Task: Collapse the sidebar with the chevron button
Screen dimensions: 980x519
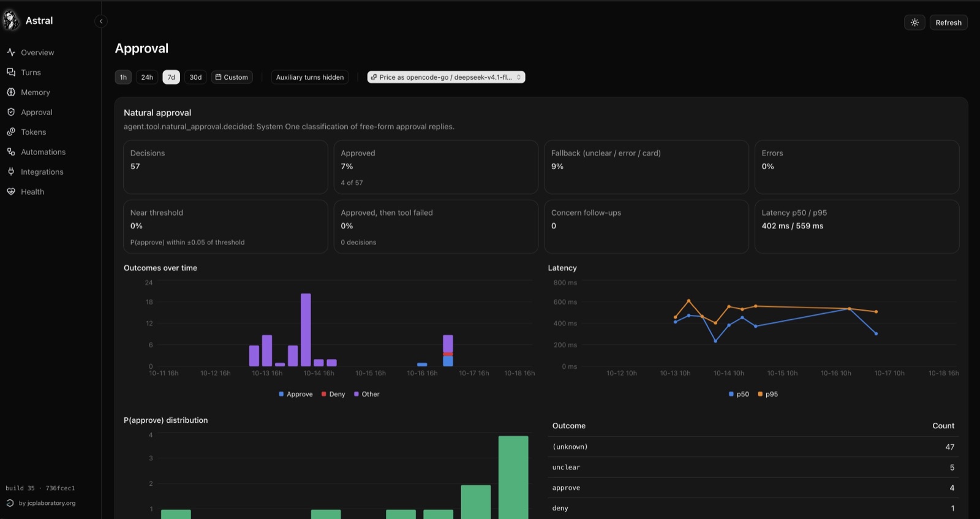Action: click(x=101, y=21)
